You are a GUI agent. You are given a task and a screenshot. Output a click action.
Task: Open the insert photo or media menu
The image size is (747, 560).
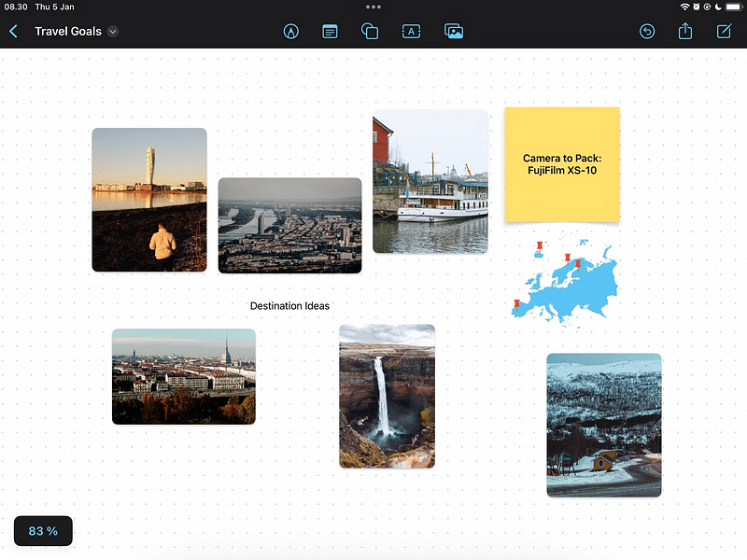[454, 32]
